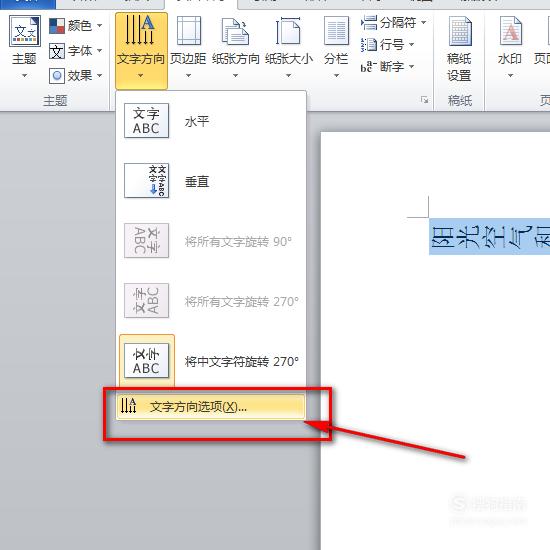Choose Horizontal (水平) text direction
Screen dimensions: 550x550
pos(211,121)
